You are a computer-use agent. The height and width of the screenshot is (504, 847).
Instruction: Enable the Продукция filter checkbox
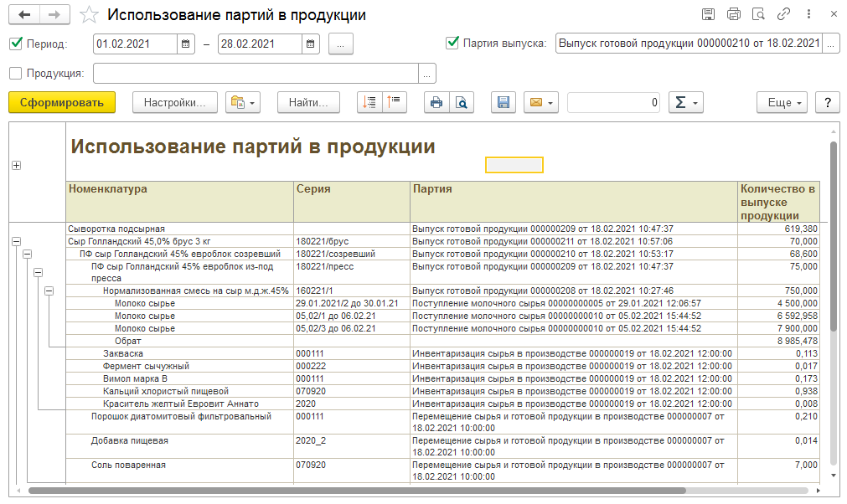15,73
